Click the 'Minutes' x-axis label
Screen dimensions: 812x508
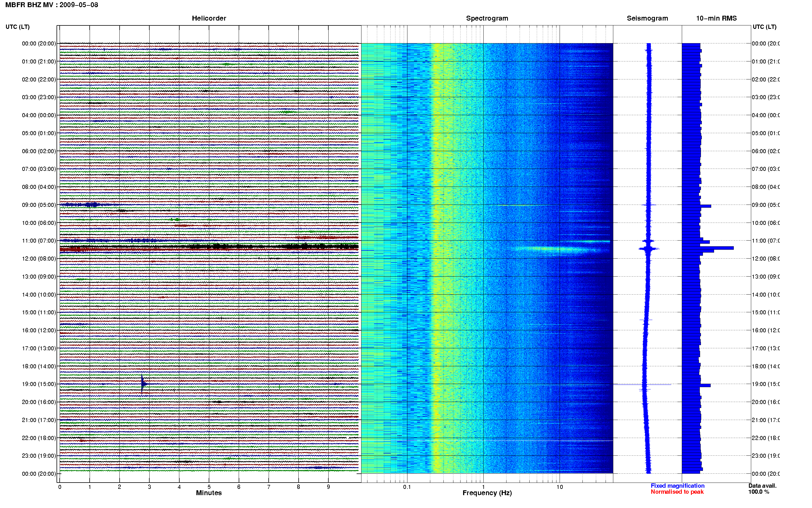click(209, 493)
